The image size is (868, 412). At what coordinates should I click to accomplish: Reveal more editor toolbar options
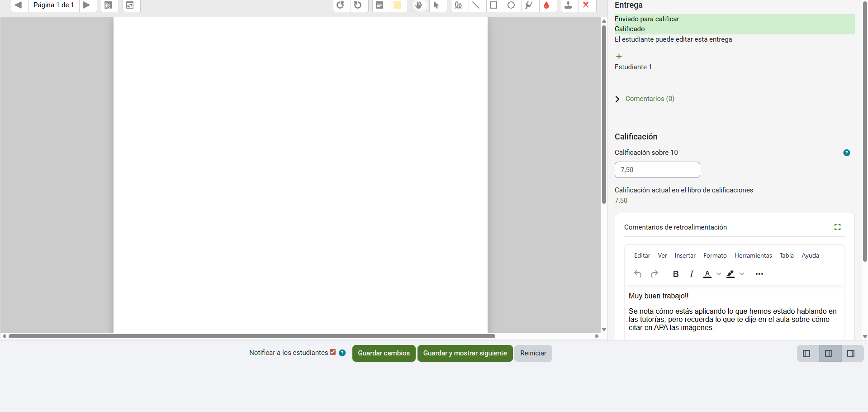pos(759,274)
